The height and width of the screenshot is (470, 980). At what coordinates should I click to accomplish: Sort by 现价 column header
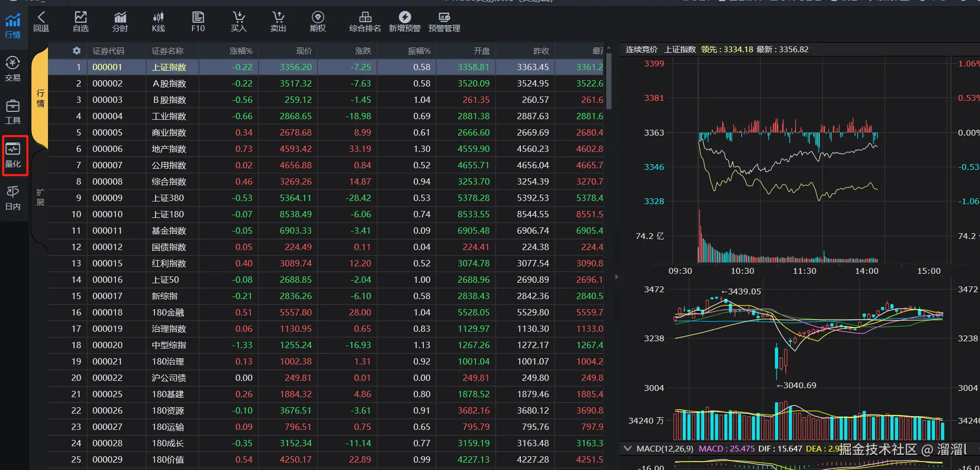304,51
